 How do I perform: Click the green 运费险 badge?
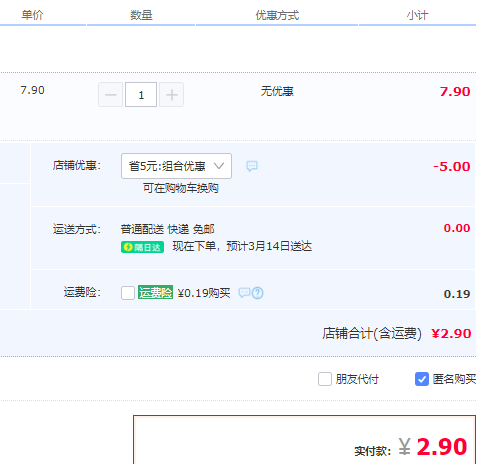click(x=155, y=292)
